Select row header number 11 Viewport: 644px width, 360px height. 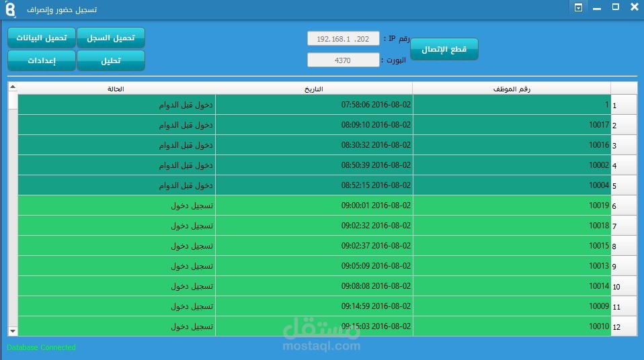pyautogui.click(x=624, y=306)
